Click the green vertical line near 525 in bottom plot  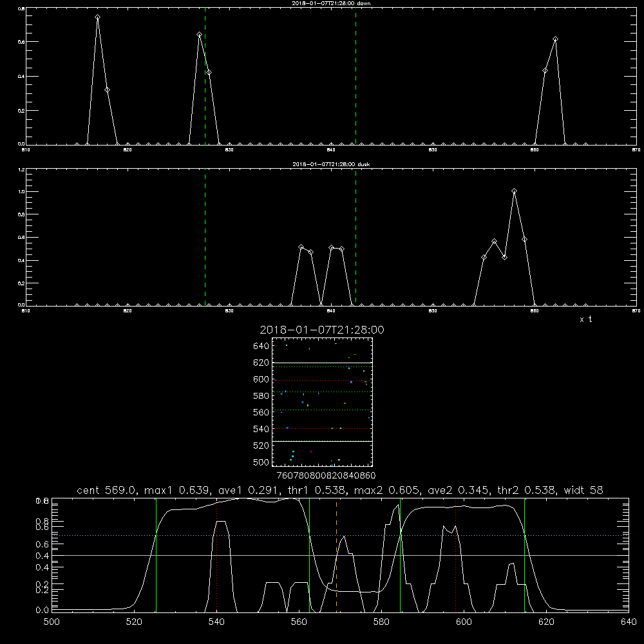[156, 555]
